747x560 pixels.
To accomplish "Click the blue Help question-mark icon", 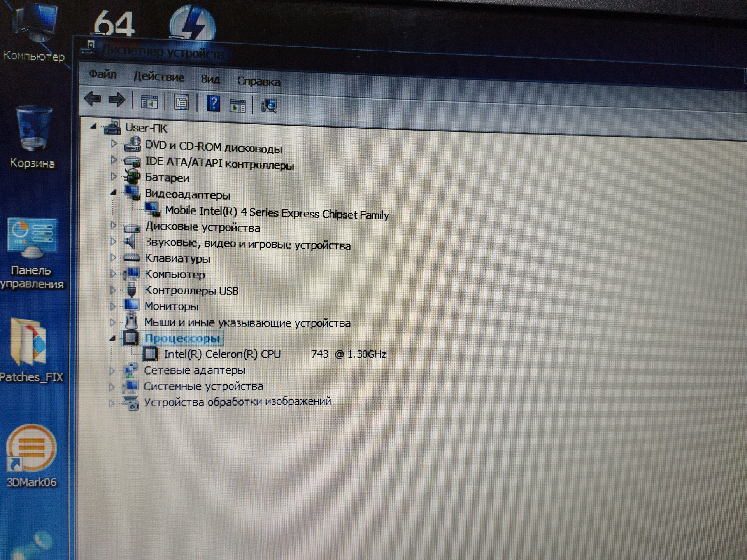I will [x=214, y=104].
